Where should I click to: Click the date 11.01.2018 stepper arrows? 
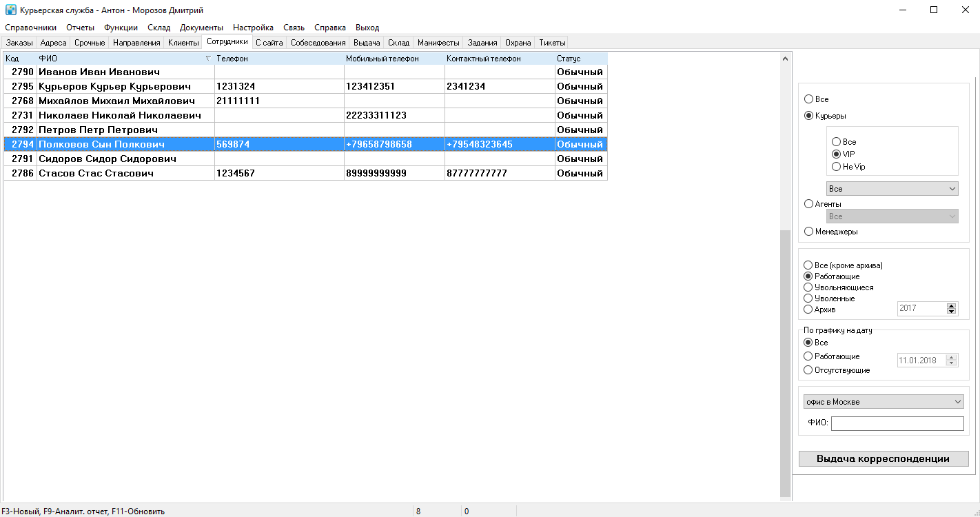pyautogui.click(x=952, y=360)
